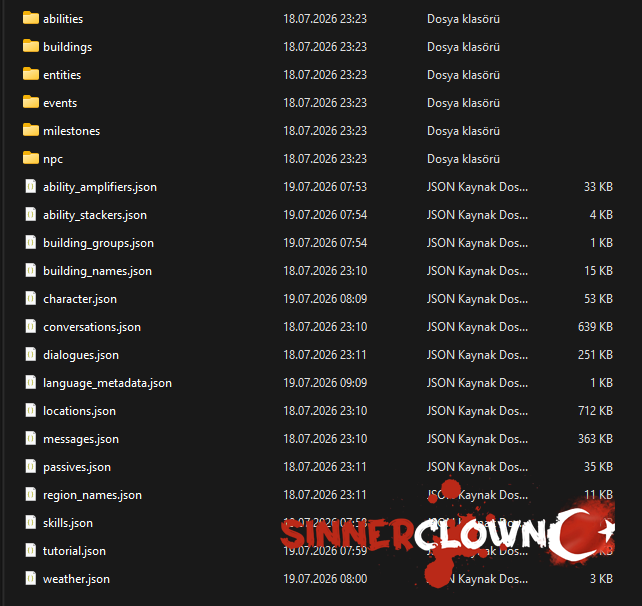Click the buildings folder icon
Screen dimensions: 642x606
coord(31,46)
